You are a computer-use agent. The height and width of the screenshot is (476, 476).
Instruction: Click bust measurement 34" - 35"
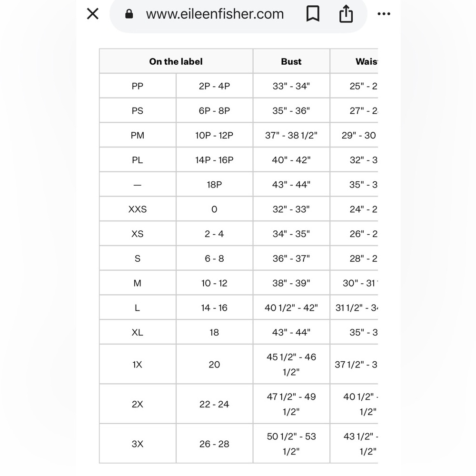(x=291, y=234)
